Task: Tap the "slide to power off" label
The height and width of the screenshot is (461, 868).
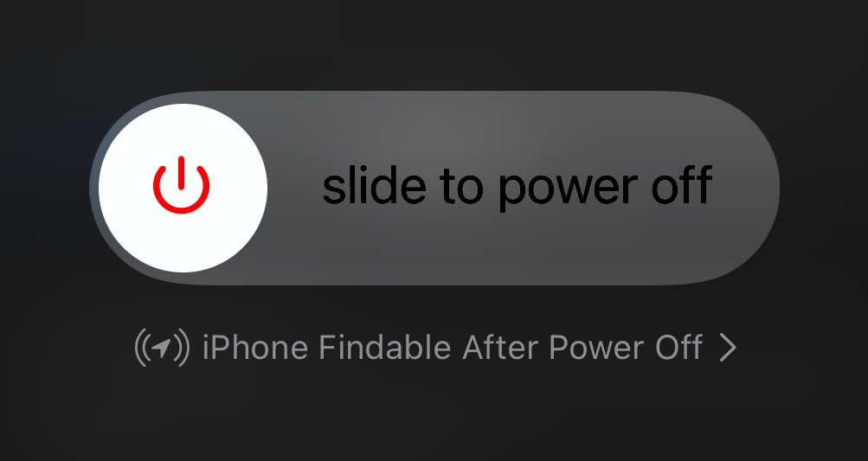Action: point(517,188)
